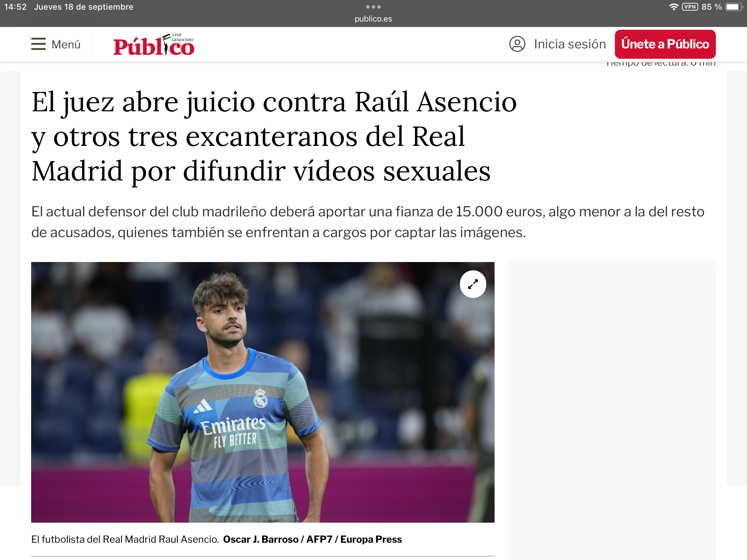The width and height of the screenshot is (747, 560).
Task: Check the Wi-Fi status icon
Action: coord(674,7)
